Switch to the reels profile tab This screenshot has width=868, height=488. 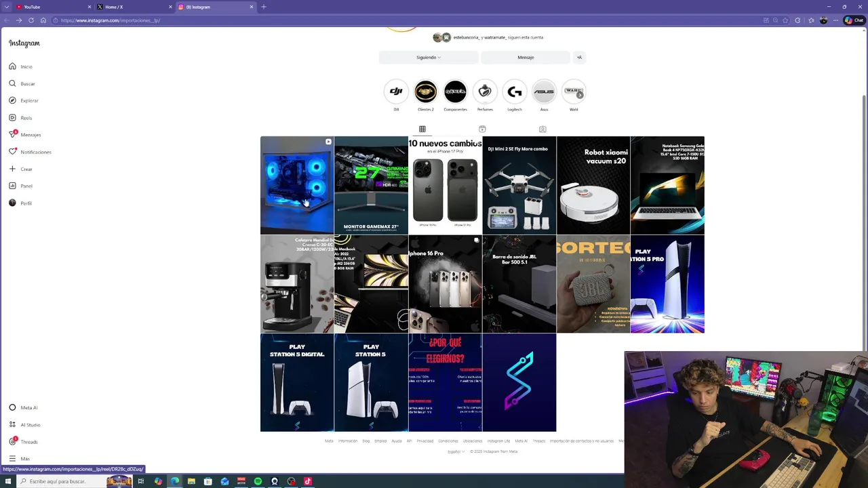pos(482,129)
